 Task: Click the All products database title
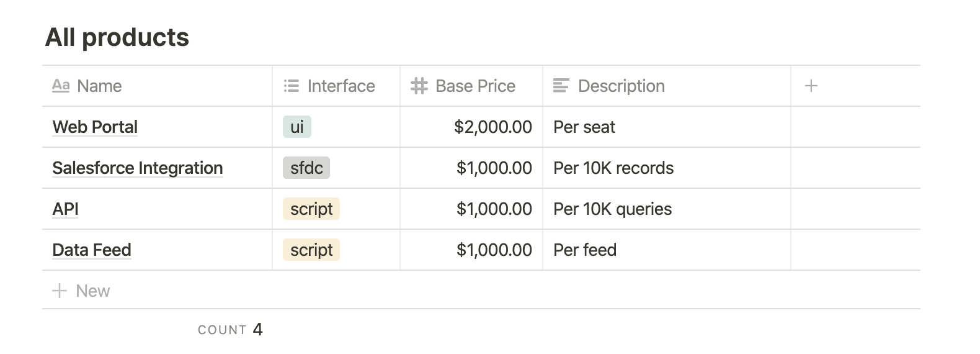(x=117, y=37)
